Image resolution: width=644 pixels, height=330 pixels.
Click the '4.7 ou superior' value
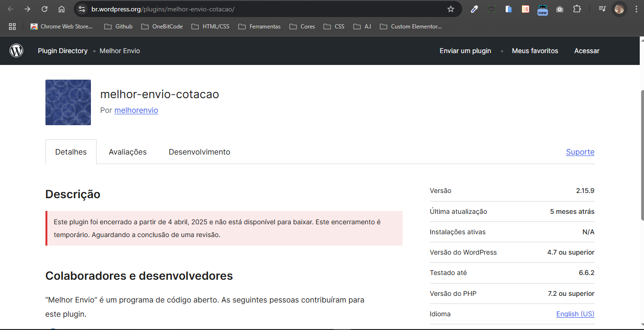571,252
